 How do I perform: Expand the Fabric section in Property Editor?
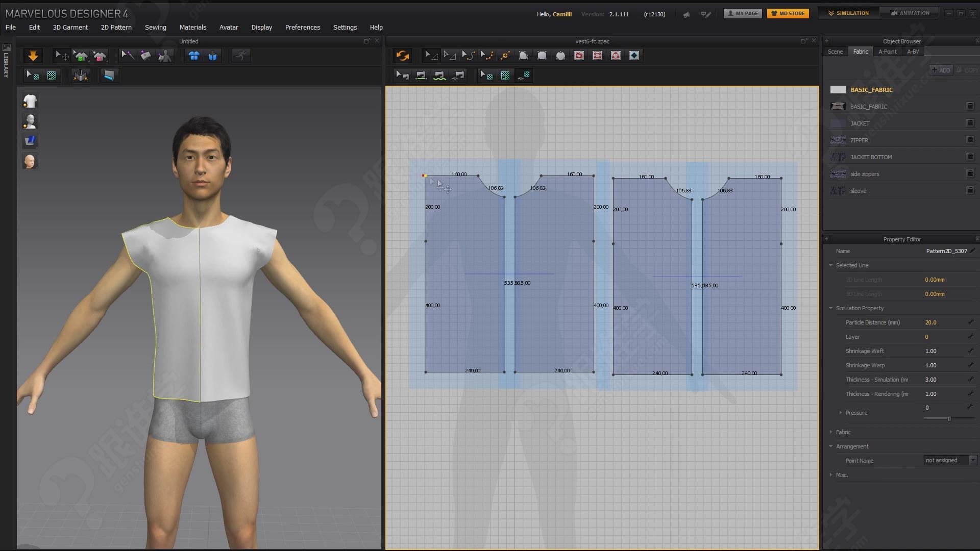coord(831,432)
